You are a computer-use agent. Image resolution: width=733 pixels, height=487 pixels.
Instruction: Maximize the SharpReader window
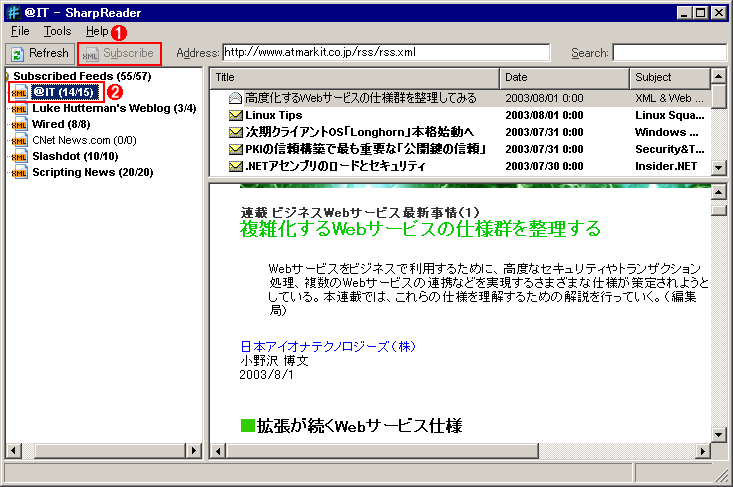pyautogui.click(x=701, y=13)
